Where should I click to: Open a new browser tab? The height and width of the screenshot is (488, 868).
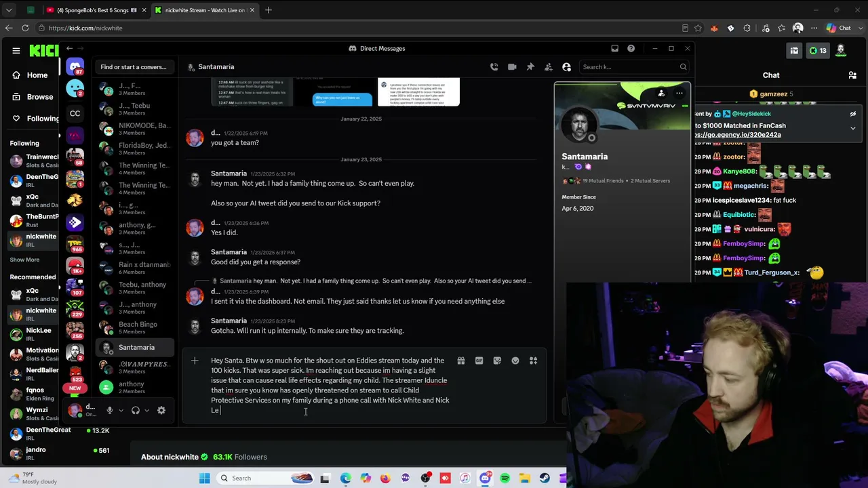[269, 10]
